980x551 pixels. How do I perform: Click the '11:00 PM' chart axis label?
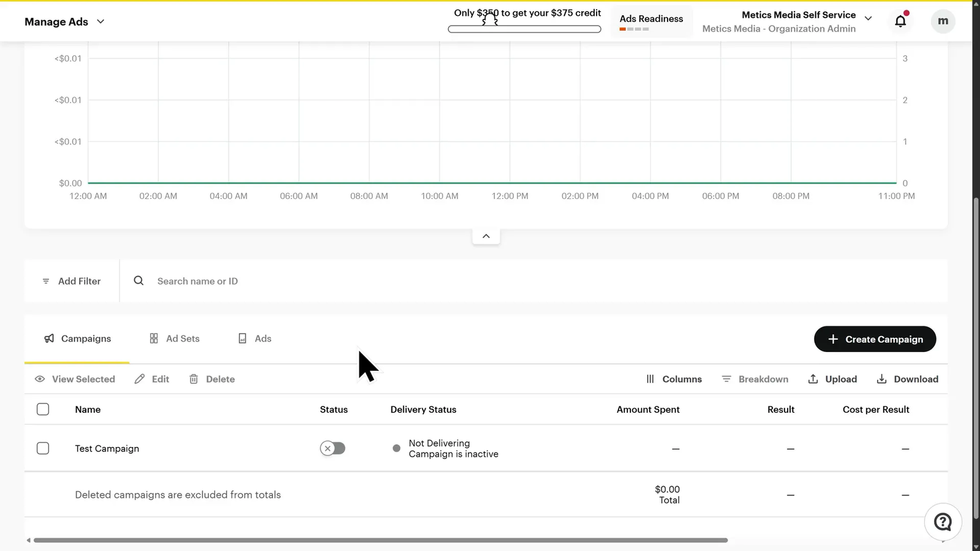coord(897,196)
